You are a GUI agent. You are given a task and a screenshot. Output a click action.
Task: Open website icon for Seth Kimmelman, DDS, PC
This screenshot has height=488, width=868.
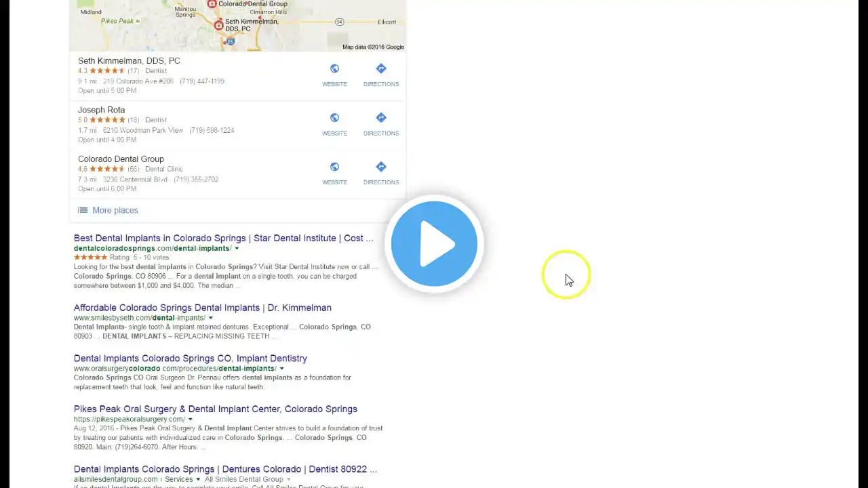[334, 68]
